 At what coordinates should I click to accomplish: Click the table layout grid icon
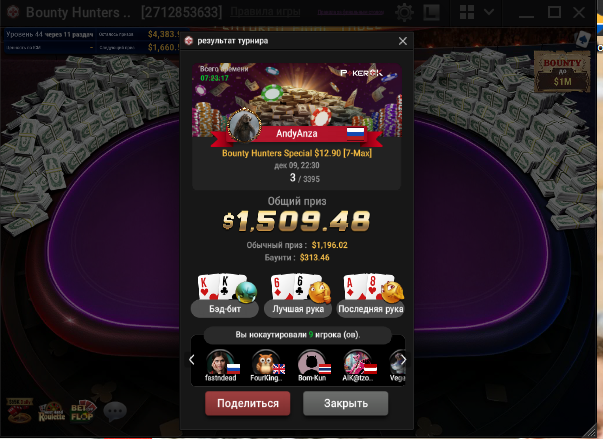[x=466, y=12]
